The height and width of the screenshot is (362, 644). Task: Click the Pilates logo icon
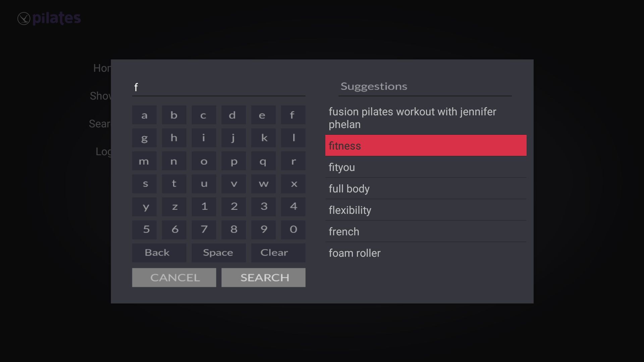coord(24,18)
